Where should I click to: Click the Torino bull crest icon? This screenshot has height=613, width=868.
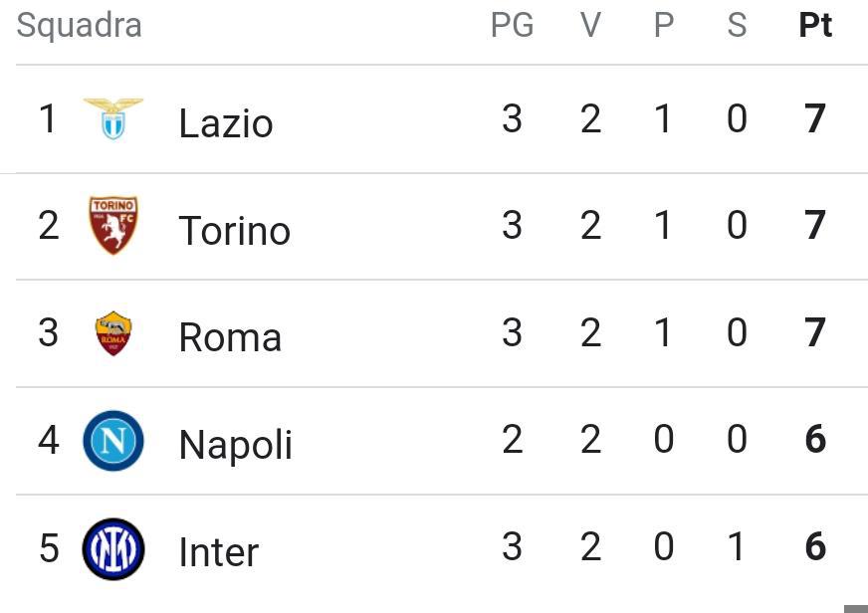113,225
